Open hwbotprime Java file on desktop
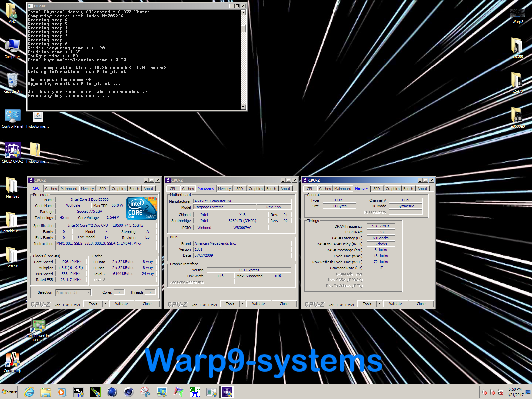Screen dimensions: 532x399 (38, 119)
